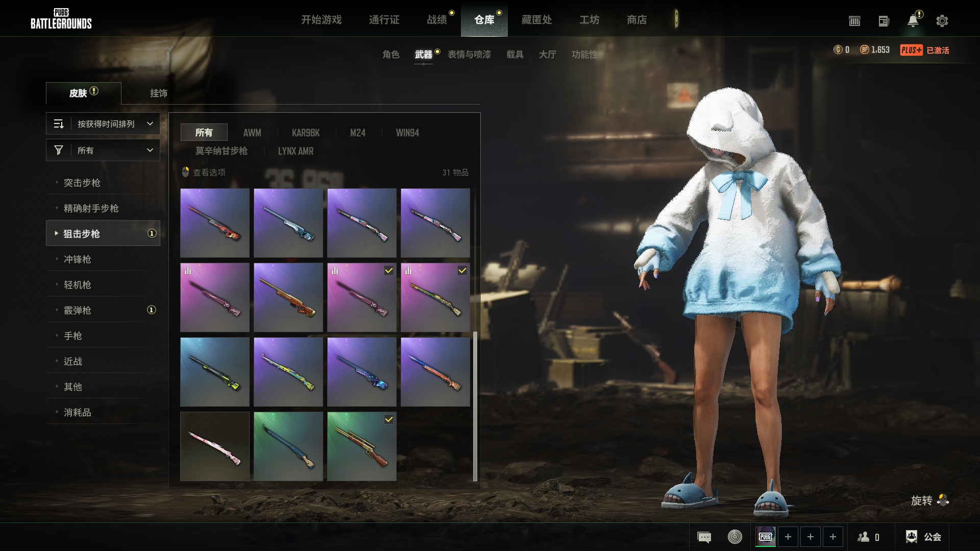The height and width of the screenshot is (551, 980).
Task: Switch to the 商店 tab
Action: coord(636,19)
